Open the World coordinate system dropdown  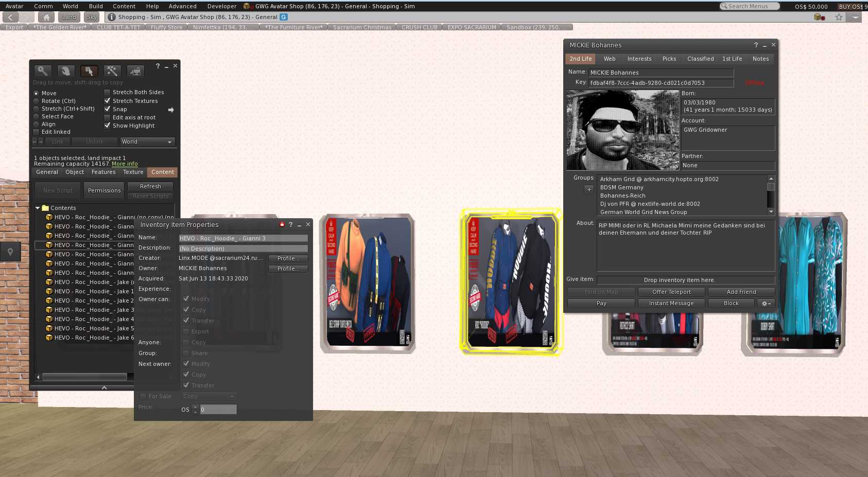coord(147,142)
